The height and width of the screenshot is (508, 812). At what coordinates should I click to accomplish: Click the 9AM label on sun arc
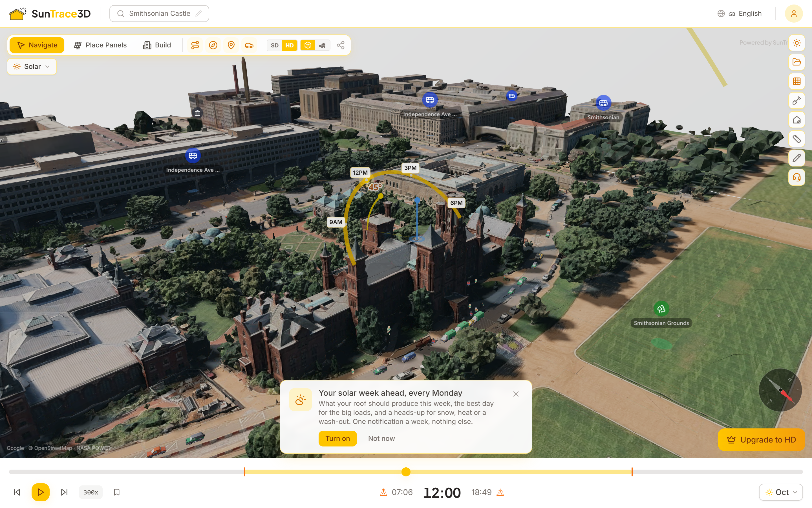click(336, 222)
